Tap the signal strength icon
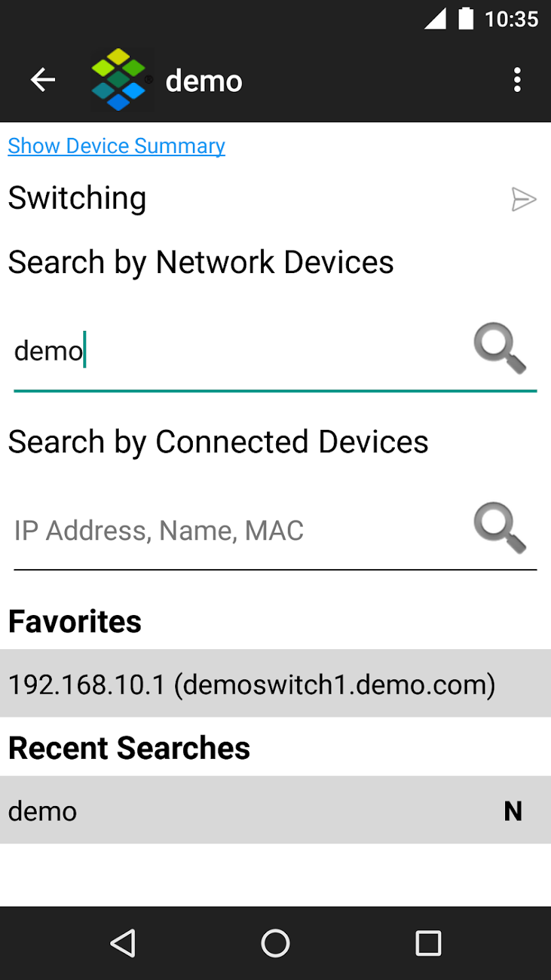Image resolution: width=551 pixels, height=980 pixels. 435,19
